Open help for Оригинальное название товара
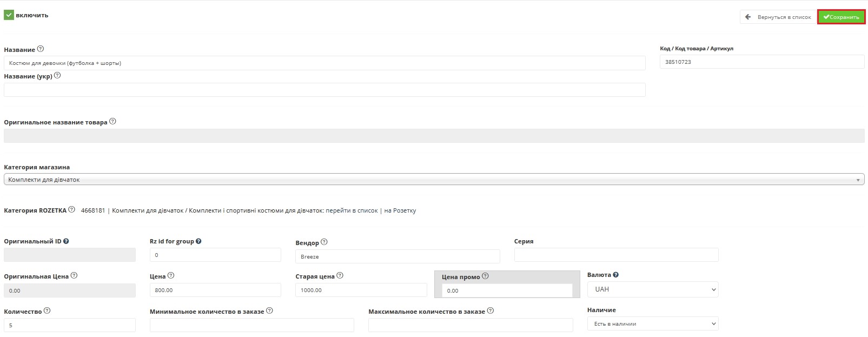Viewport: 868px width, 337px height. (x=112, y=121)
